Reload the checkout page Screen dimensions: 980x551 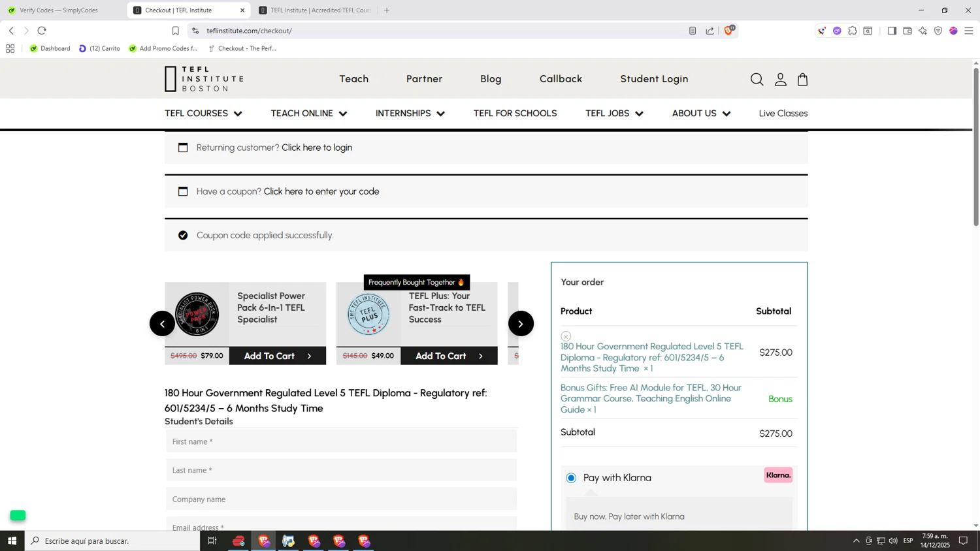point(42,31)
